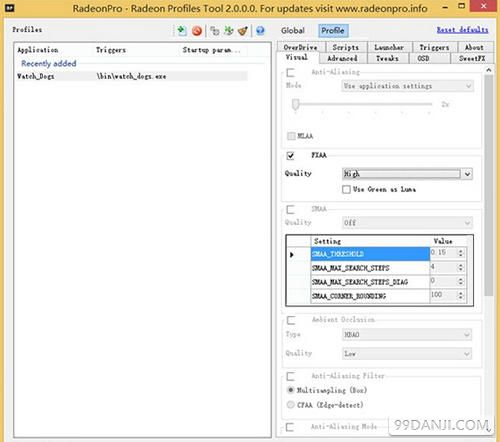Viewport: 500px width, 442px height.
Task: Select CFAA (Edge-detect) radio option
Action: pyautogui.click(x=291, y=405)
